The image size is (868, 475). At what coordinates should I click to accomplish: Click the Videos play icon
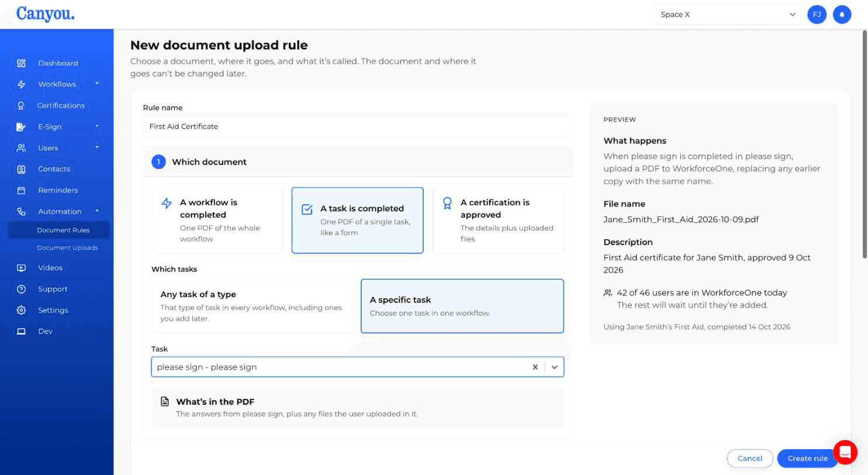click(21, 268)
